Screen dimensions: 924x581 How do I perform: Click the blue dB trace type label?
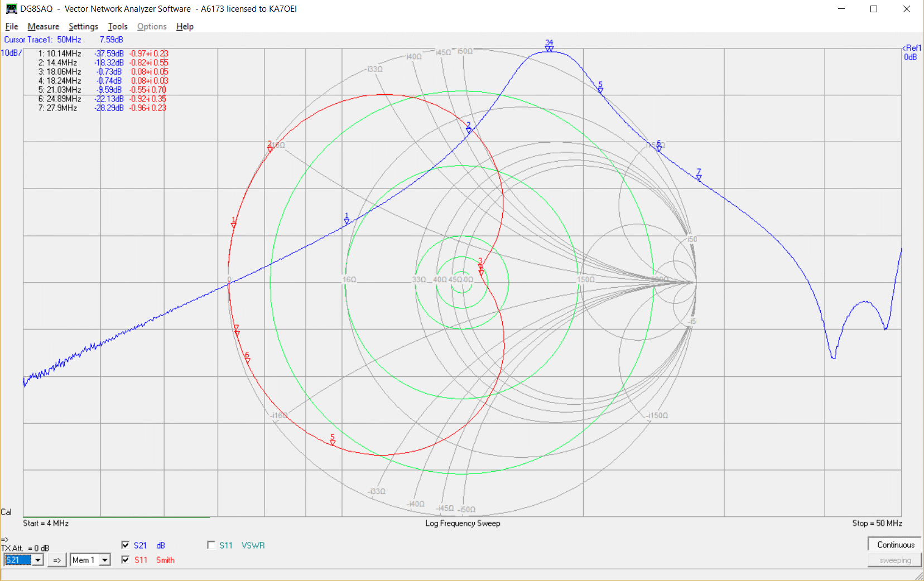[161, 545]
